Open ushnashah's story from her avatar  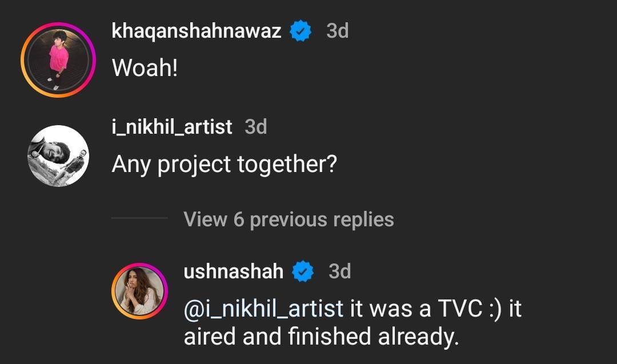coord(139,290)
